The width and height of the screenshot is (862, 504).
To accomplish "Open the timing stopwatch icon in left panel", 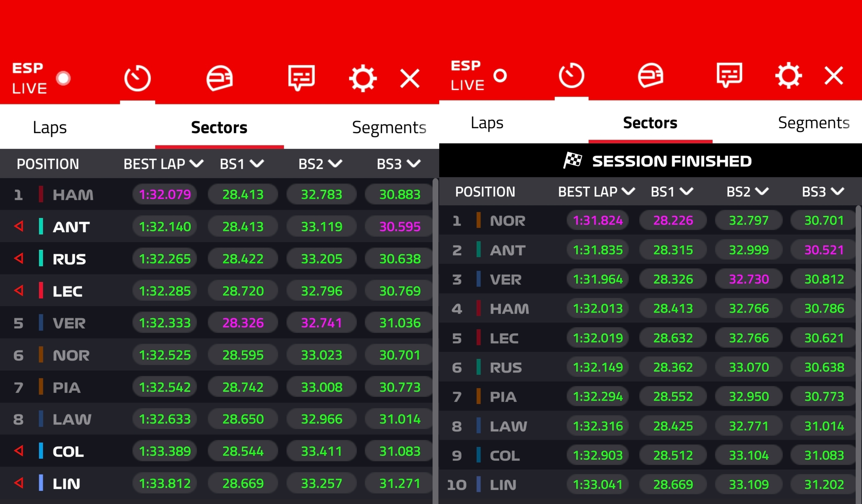I will [137, 78].
